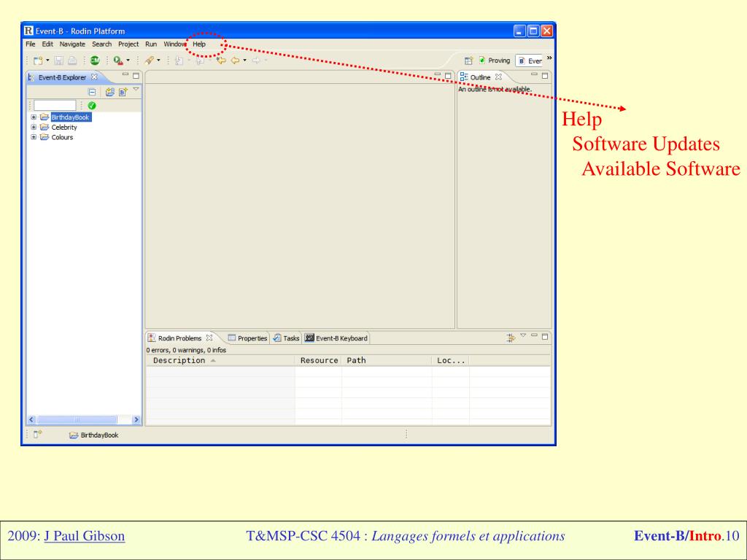Viewport: 747px width, 560px height.
Task: Minimize the Rodin Problems panel
Action: pos(534,335)
